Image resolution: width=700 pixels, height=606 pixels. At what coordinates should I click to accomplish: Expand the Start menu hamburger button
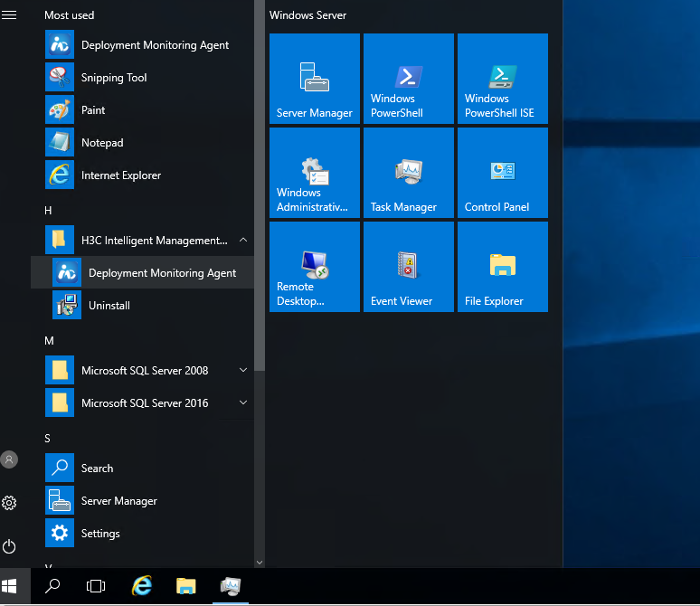coord(9,15)
